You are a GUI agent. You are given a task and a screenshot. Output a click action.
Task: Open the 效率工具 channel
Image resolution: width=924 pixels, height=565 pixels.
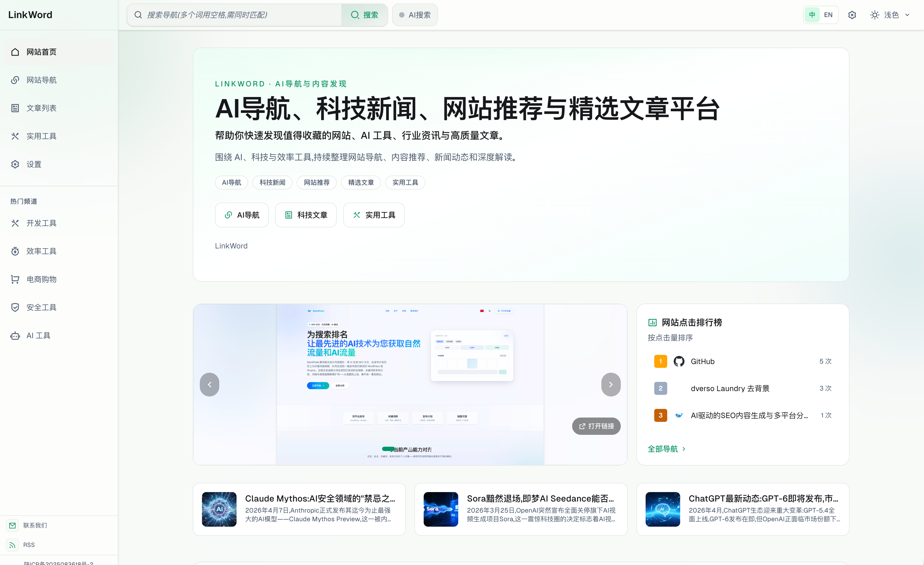coord(59,251)
